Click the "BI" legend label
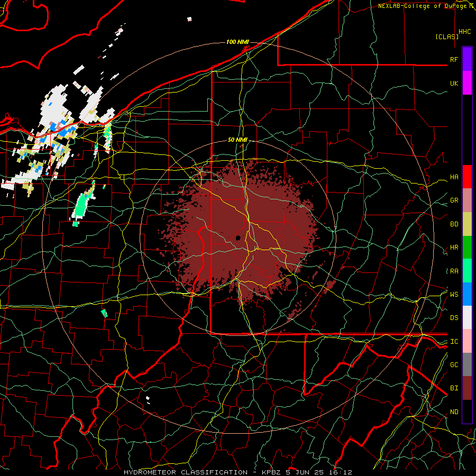The width and height of the screenshot is (476, 476). 454,388
